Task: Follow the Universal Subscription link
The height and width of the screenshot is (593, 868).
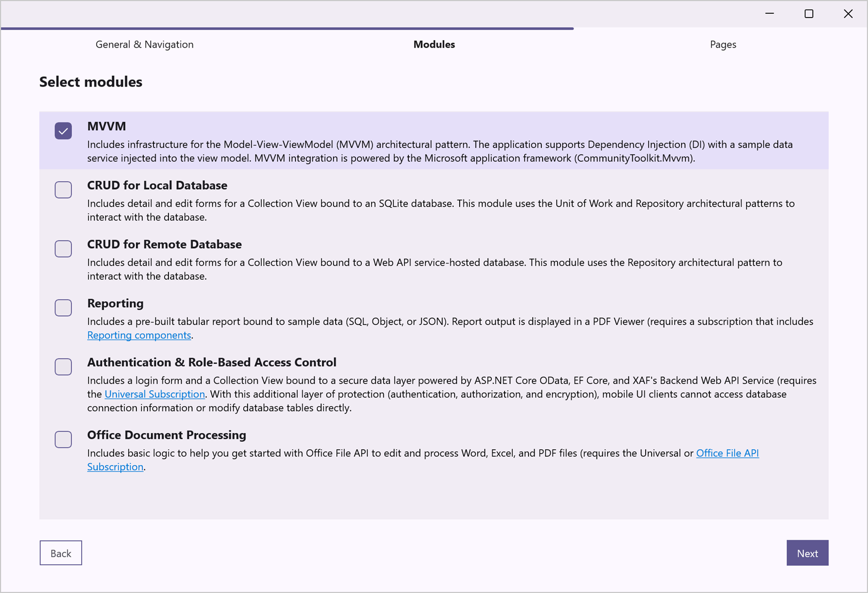Action: click(x=154, y=394)
